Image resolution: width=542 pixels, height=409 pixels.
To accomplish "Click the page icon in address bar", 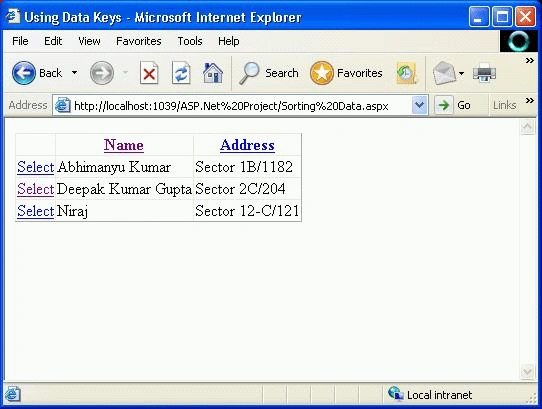I will pyautogui.click(x=63, y=105).
